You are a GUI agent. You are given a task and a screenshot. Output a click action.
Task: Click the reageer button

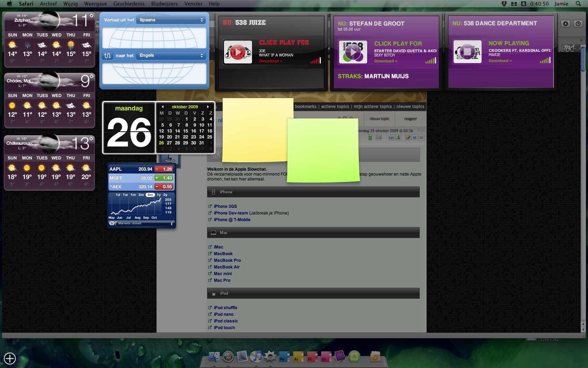pos(411,119)
